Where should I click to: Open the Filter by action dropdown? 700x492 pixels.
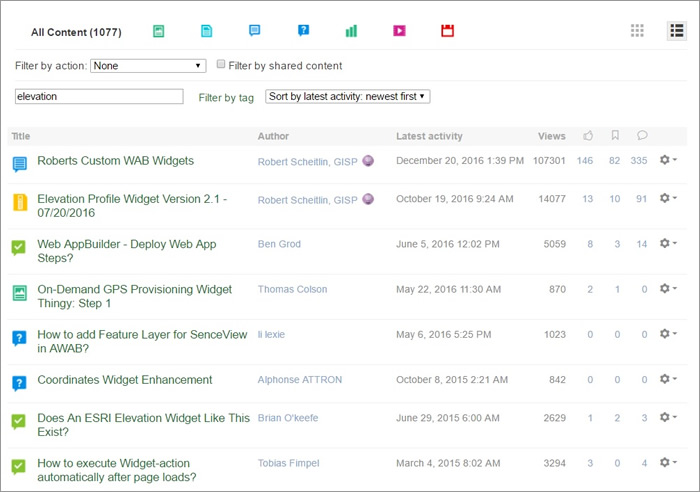(148, 66)
